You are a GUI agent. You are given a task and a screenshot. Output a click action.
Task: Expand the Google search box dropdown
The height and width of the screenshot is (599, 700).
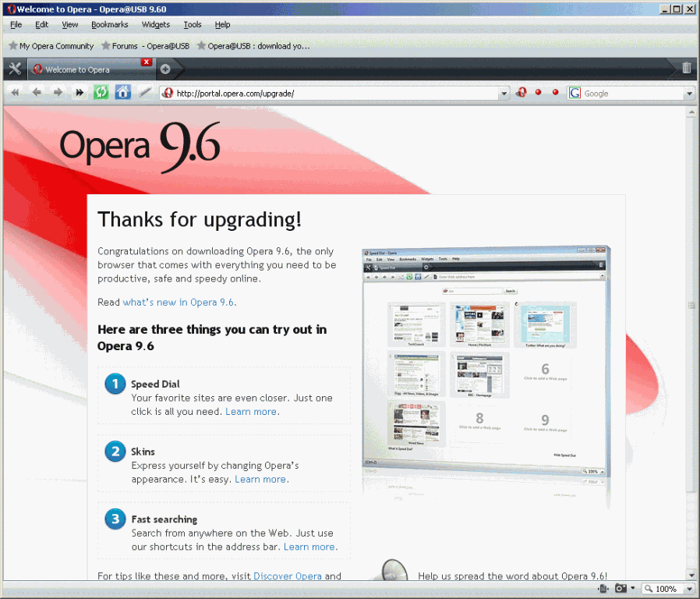pos(689,94)
